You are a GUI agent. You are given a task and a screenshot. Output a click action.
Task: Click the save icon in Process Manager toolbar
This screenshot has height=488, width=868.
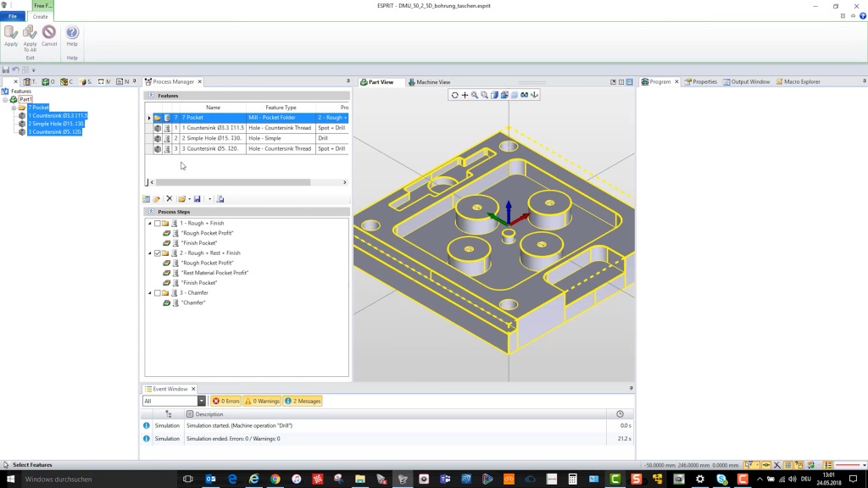click(x=198, y=199)
